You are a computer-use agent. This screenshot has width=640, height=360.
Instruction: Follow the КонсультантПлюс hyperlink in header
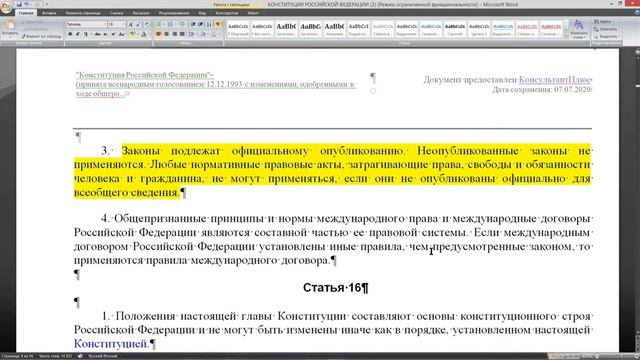point(555,80)
